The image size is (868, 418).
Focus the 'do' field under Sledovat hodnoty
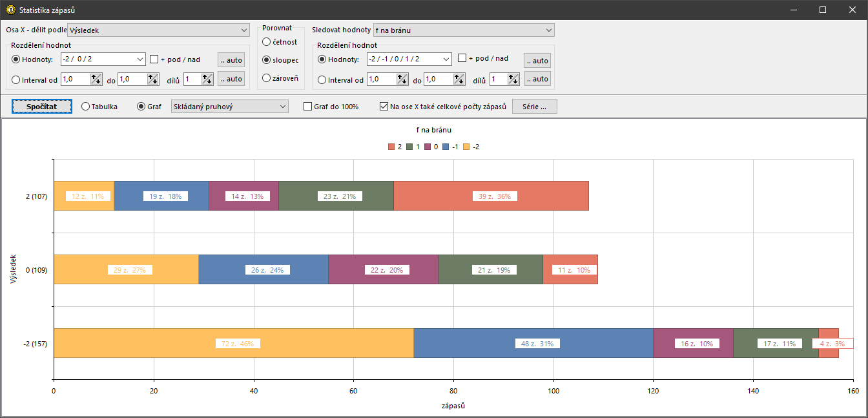[x=439, y=79]
